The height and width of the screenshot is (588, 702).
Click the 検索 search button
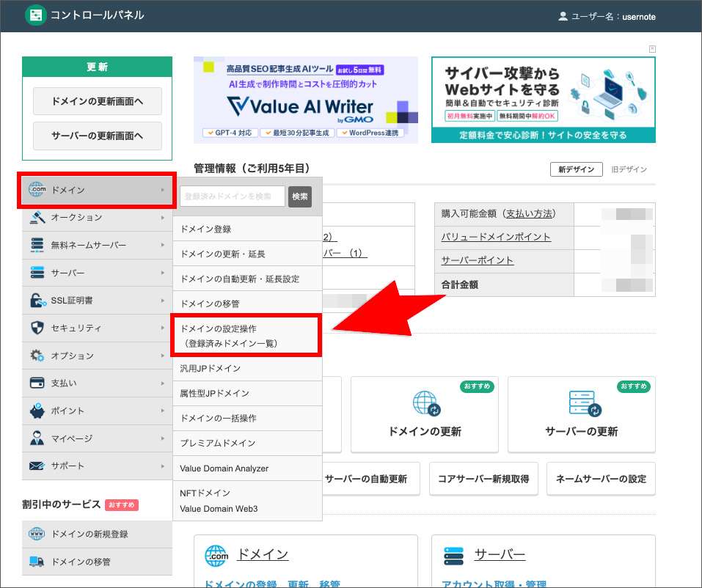pyautogui.click(x=299, y=196)
